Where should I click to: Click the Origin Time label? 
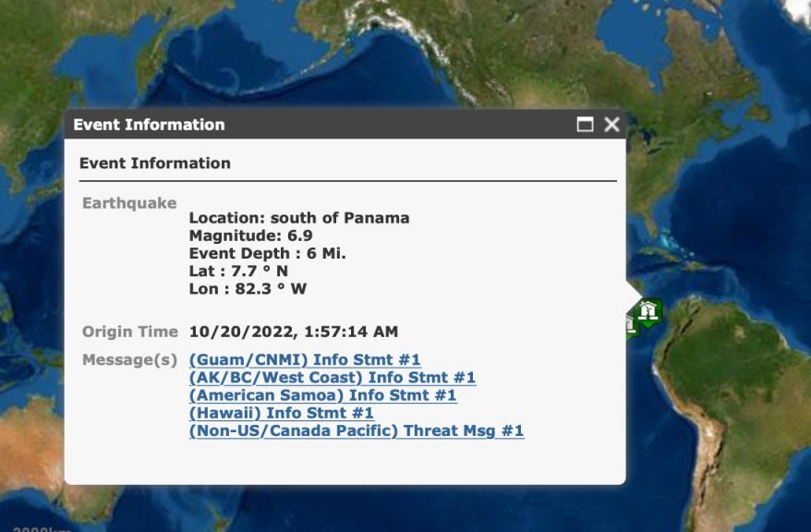129,332
